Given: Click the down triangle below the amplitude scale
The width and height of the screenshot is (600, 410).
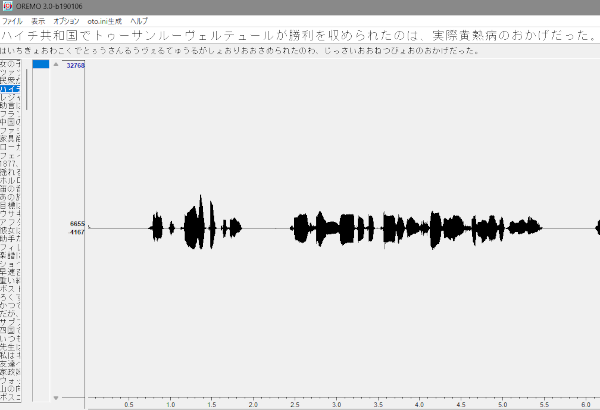Looking at the screenshot, I should coord(56,398).
